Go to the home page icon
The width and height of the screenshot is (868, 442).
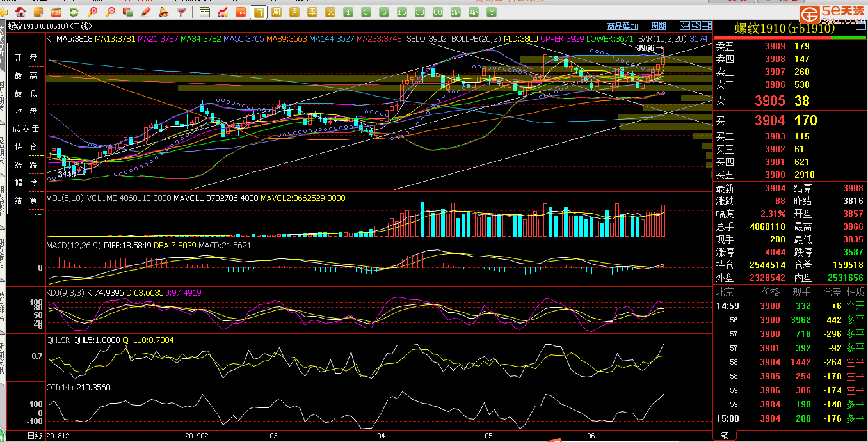[20, 12]
